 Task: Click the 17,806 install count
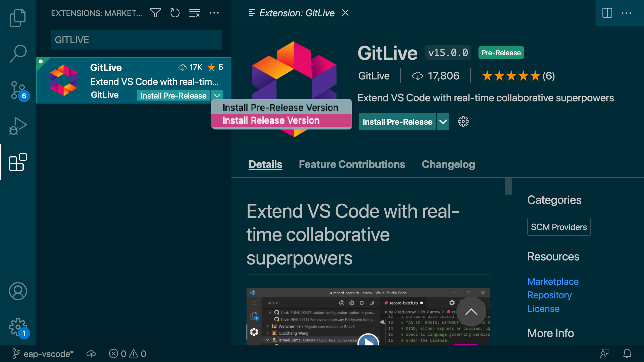(436, 76)
